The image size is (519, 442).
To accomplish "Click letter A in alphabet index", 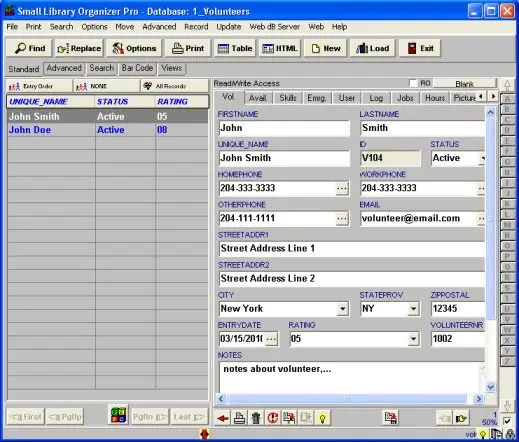I will tap(507, 99).
